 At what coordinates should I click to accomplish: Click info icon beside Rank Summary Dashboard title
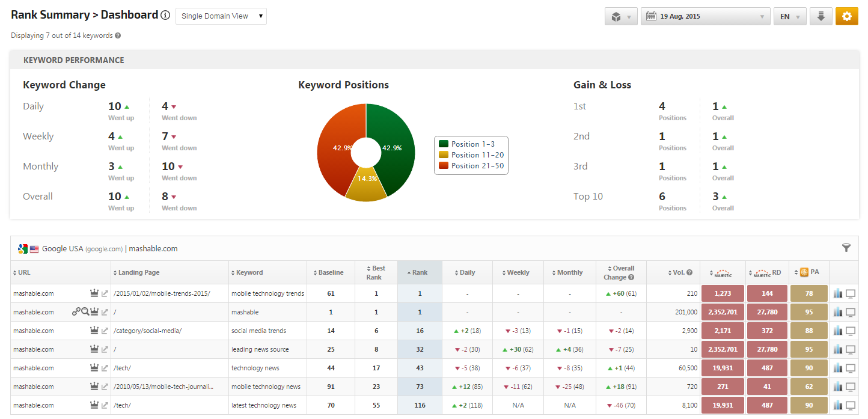click(x=165, y=16)
